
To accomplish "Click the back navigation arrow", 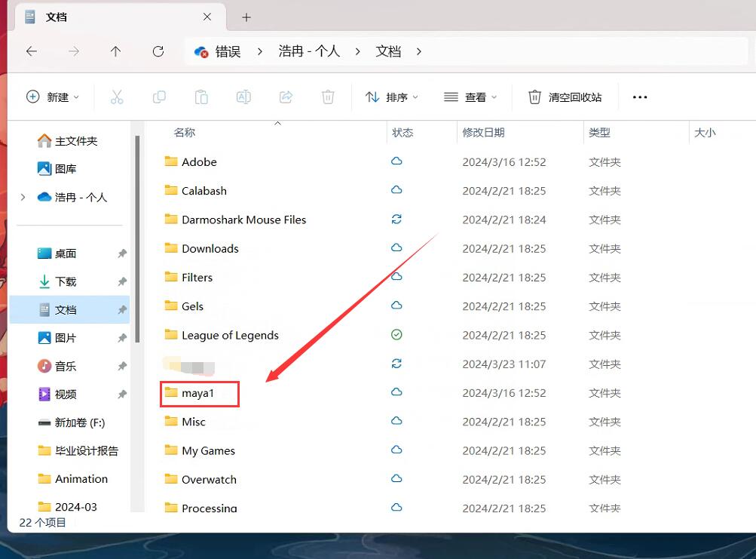I will tap(31, 51).
